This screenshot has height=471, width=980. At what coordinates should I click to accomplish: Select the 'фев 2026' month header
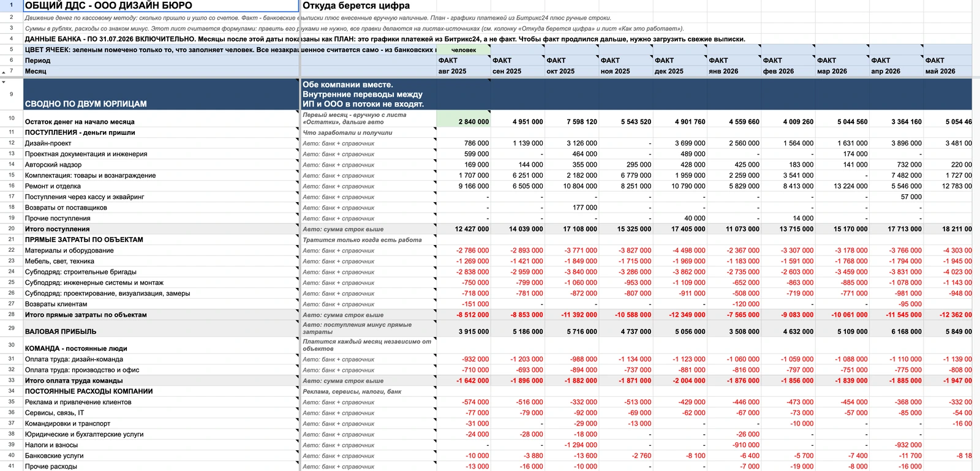(x=788, y=71)
